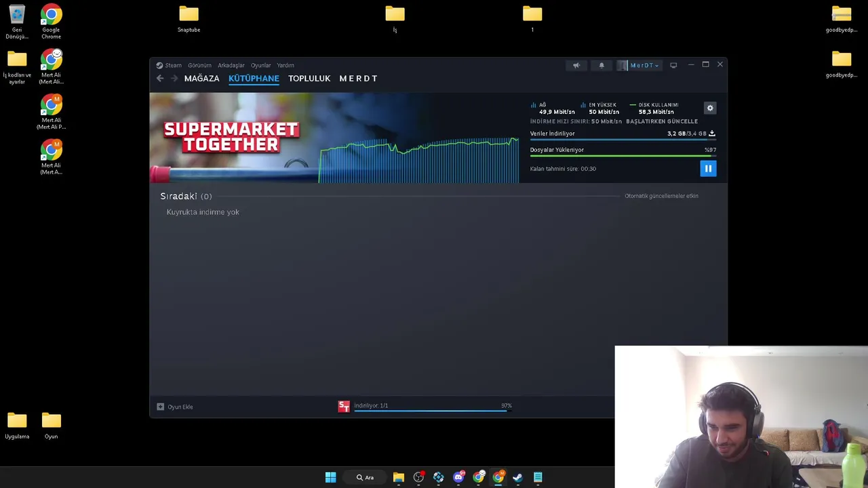Click the download arrow icon beside 3,2 GB

pos(711,134)
